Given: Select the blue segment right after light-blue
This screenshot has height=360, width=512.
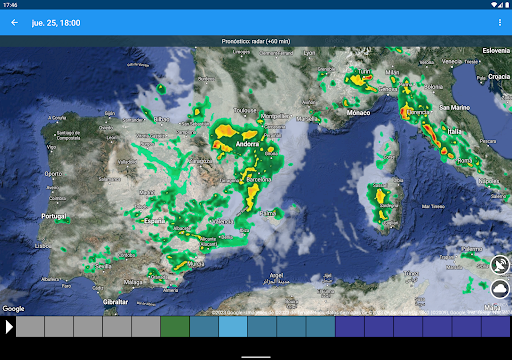Looking at the screenshot, I should (262, 327).
